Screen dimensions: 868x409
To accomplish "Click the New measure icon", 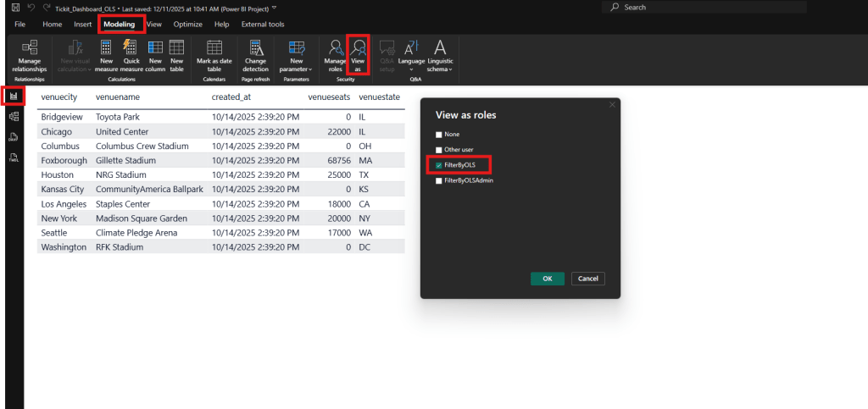I will coord(106,54).
